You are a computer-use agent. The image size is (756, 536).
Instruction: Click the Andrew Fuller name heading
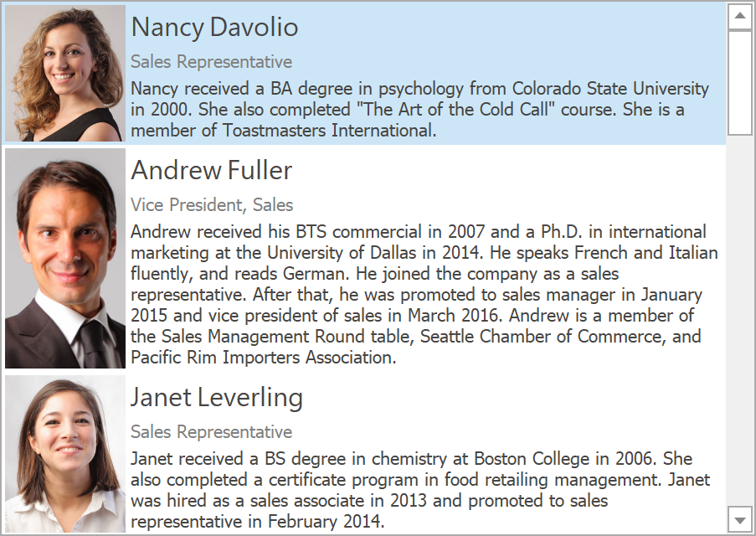211,170
